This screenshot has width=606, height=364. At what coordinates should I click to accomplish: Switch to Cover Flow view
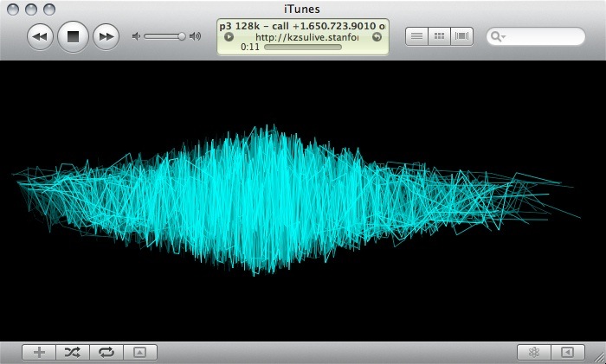(461, 36)
